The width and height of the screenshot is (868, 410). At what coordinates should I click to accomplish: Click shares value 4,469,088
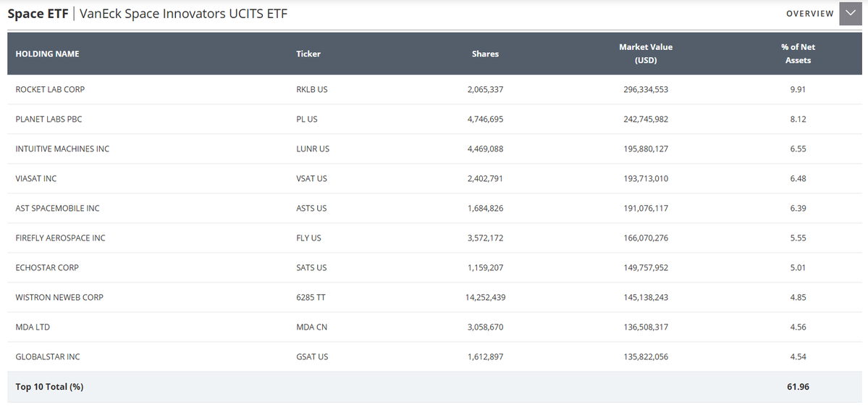[x=486, y=149]
